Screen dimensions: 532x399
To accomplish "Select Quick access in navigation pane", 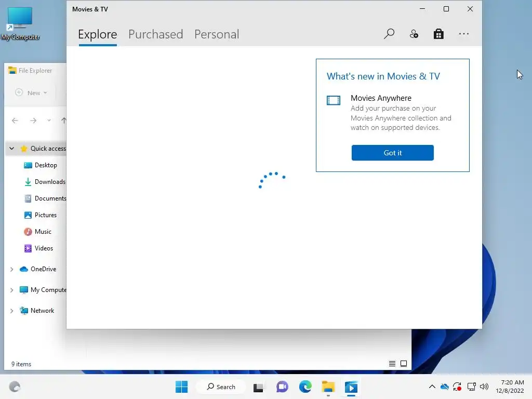I will (x=48, y=148).
